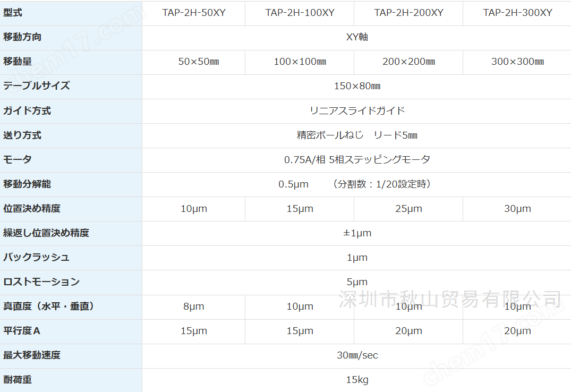
Task: Select the TAP-2H-100XY model header
Action: pos(300,13)
